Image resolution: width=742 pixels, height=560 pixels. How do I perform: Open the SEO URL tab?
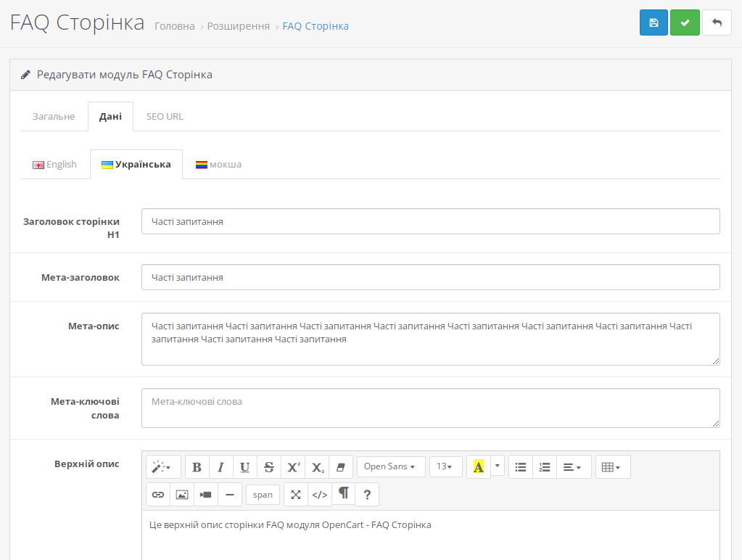[165, 117]
